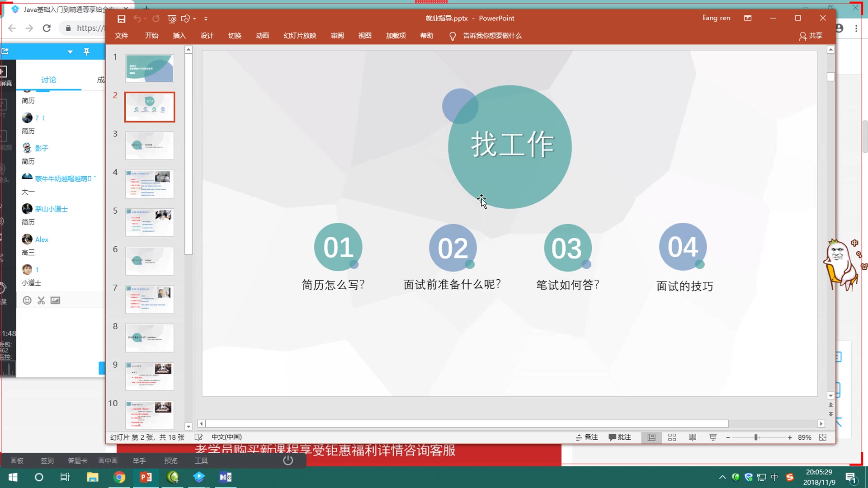Open the undo history dropdown arrow

[x=146, y=19]
